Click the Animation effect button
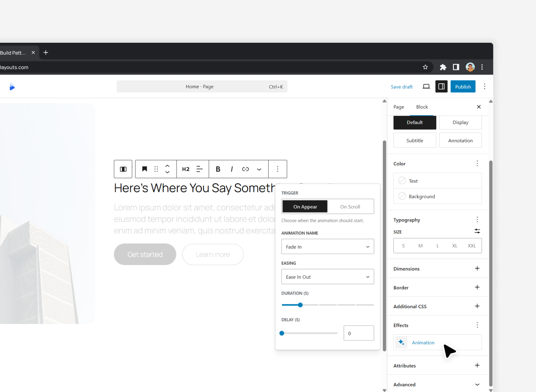Image resolution: width=536 pixels, height=392 pixels. (x=438, y=342)
